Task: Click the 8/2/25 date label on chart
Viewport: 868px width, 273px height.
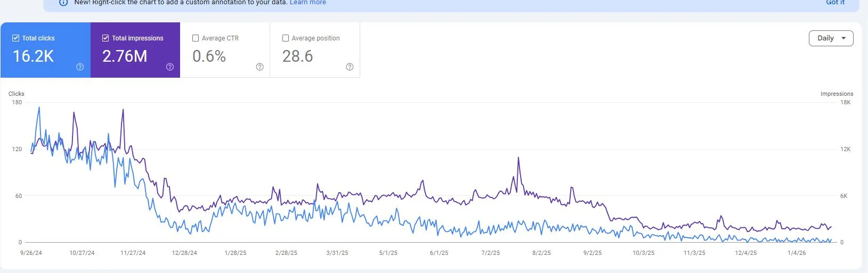Action: [541, 253]
